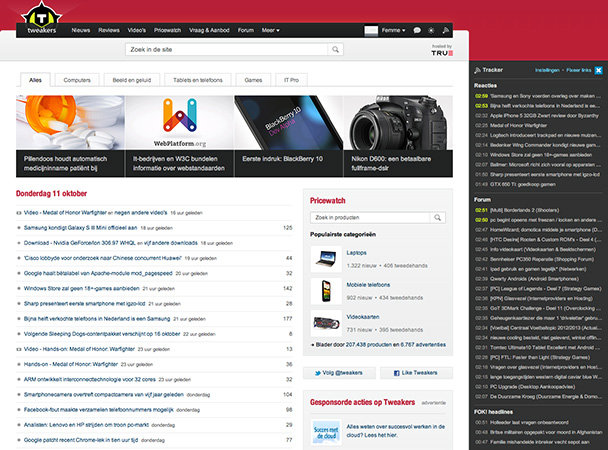
Task: Click the Tweakers logo in header
Action: (41, 18)
